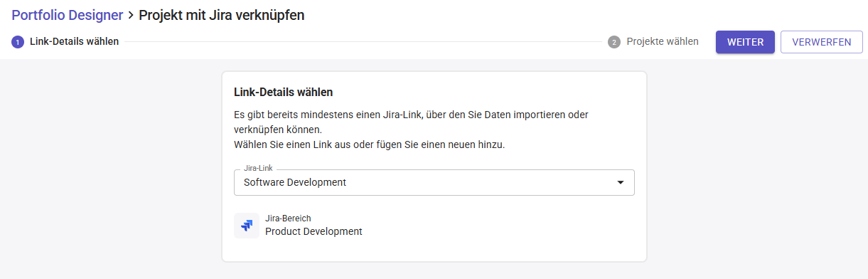Click the WEITER button
The height and width of the screenshot is (279, 868).
pyautogui.click(x=745, y=42)
